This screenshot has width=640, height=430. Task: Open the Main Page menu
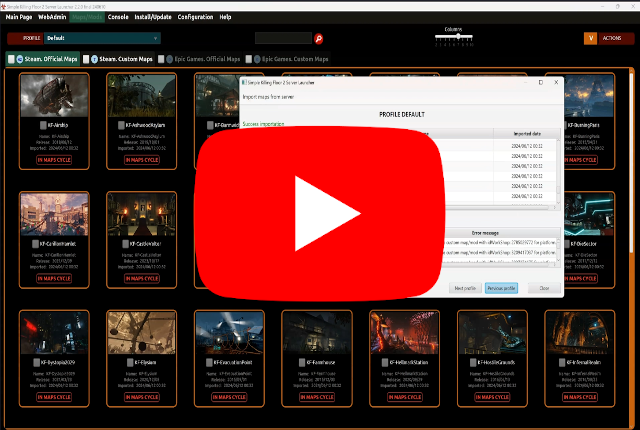point(19,17)
